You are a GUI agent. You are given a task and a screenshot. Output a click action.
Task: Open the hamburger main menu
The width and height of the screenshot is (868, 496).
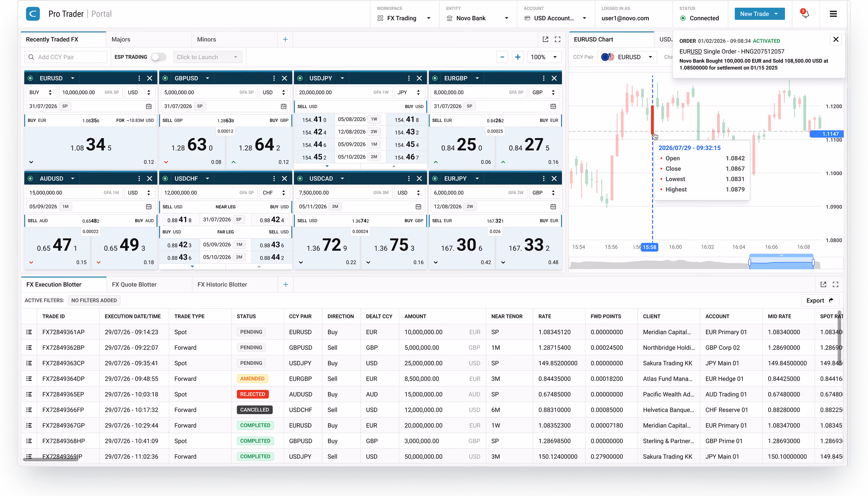pos(833,14)
